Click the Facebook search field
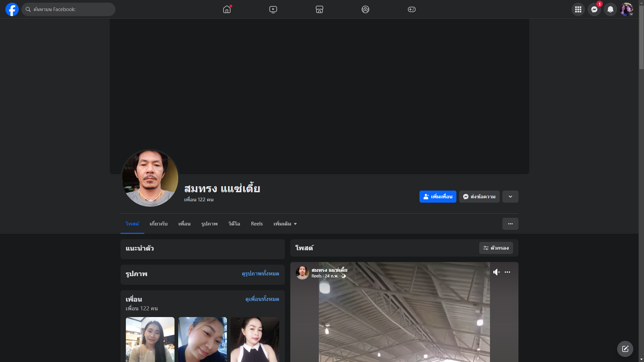 [x=68, y=9]
